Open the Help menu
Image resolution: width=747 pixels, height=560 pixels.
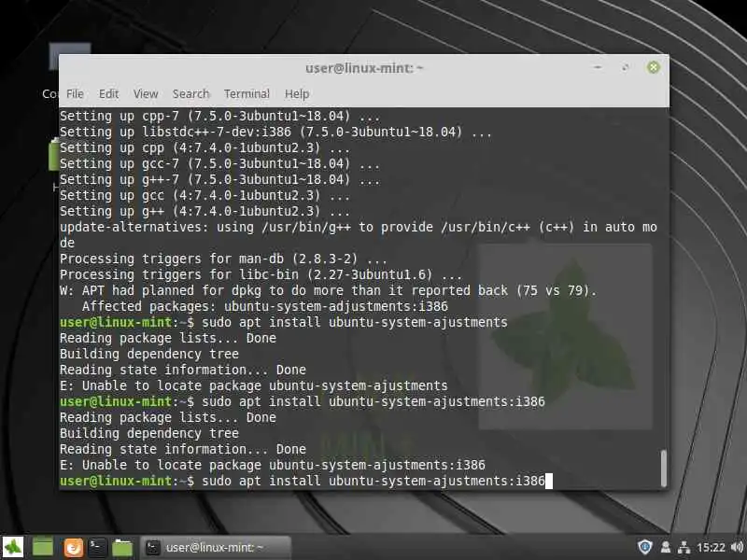tap(297, 94)
